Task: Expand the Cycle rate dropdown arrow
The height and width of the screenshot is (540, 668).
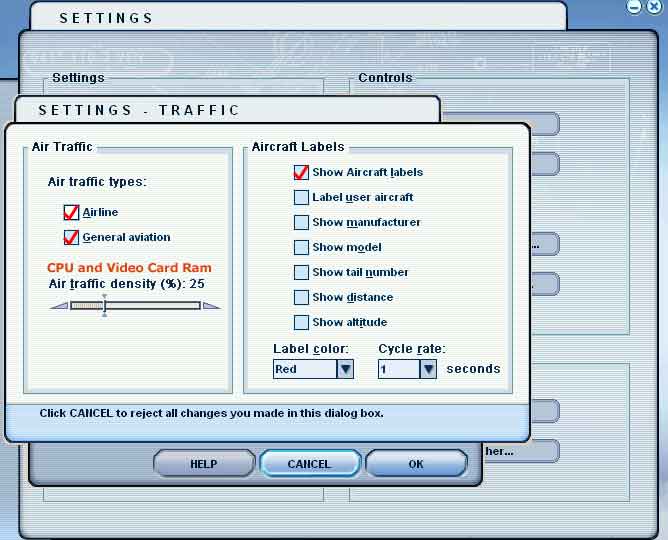Action: 428,369
